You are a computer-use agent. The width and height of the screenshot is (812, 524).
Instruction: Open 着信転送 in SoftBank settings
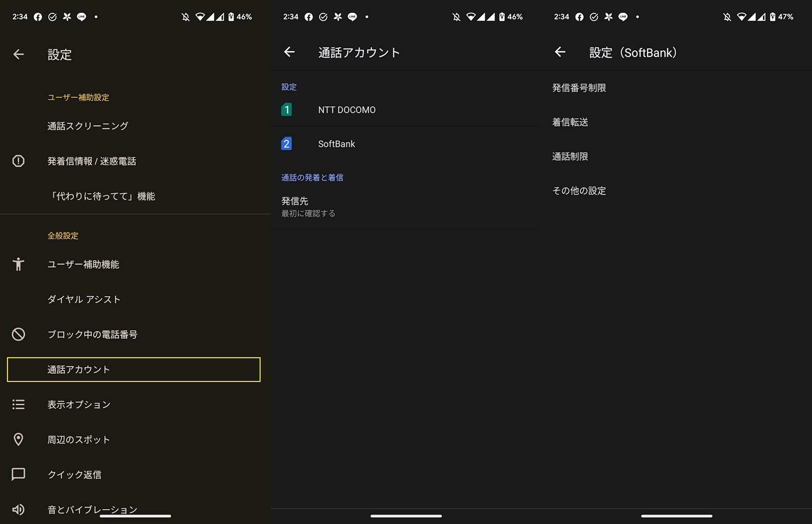[x=676, y=122]
